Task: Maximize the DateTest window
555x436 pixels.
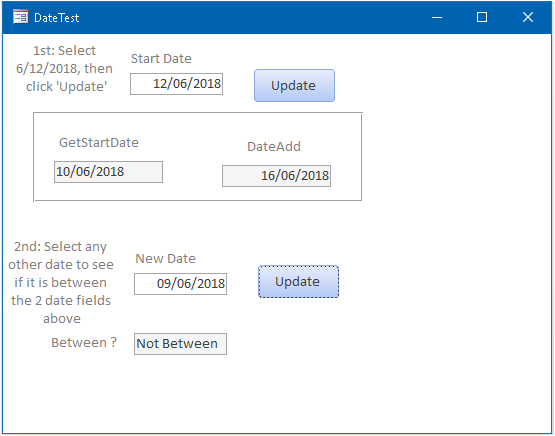Action: (x=482, y=17)
